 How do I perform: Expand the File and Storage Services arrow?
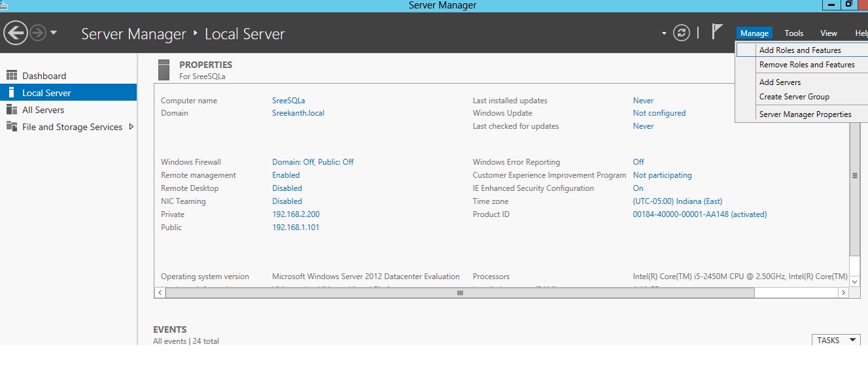click(131, 127)
